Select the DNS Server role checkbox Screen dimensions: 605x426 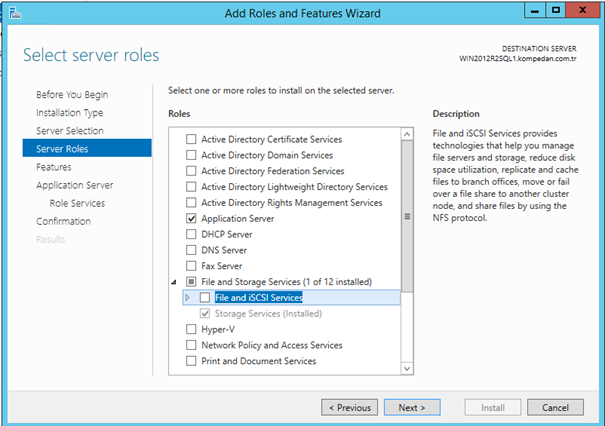[x=192, y=250]
